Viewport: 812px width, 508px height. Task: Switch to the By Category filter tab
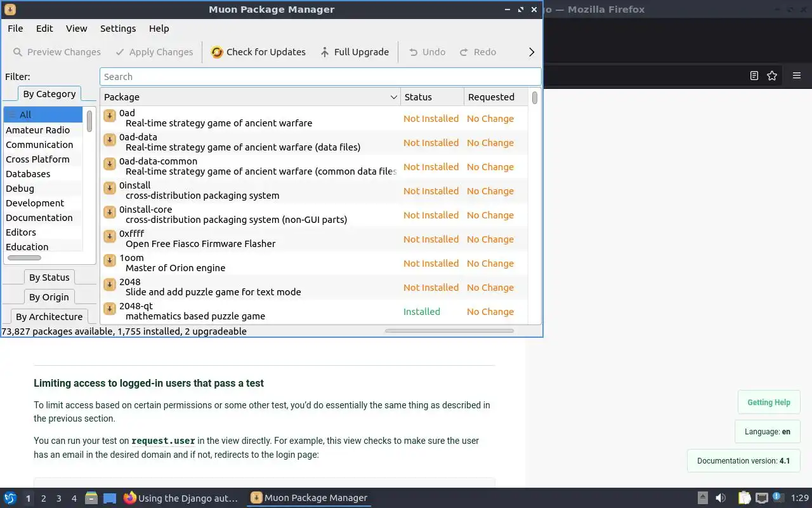(49, 94)
